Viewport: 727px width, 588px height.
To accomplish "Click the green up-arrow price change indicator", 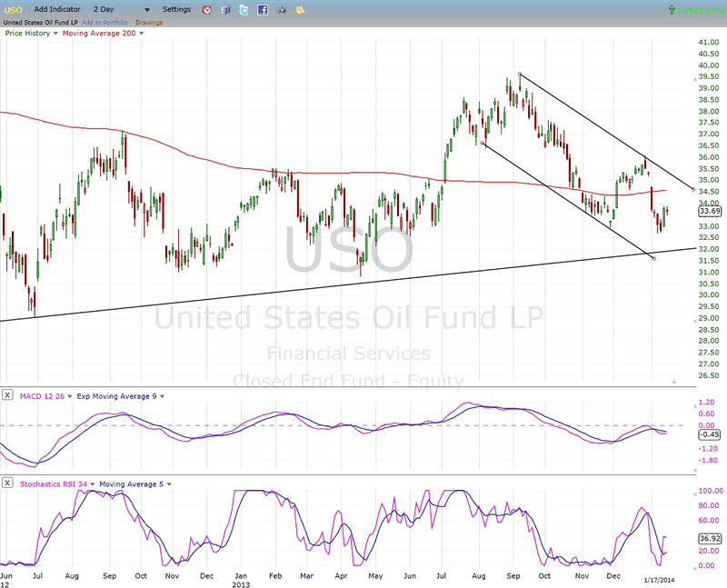I will coord(672,10).
